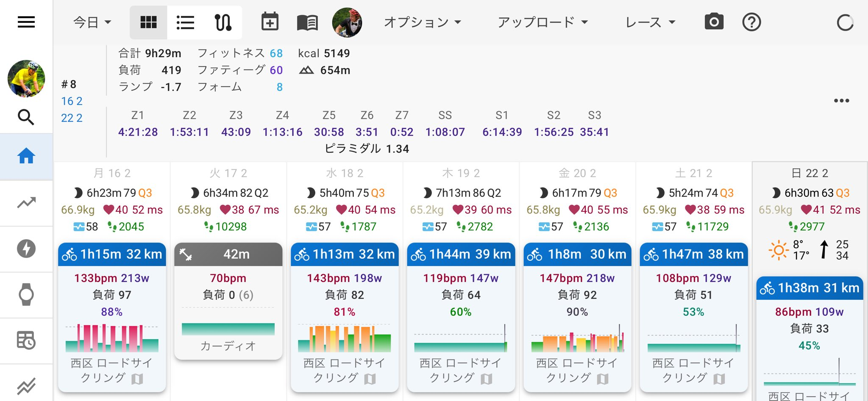This screenshot has width=868, height=401.
Task: Expand the 今日 dropdown
Action: 92,22
